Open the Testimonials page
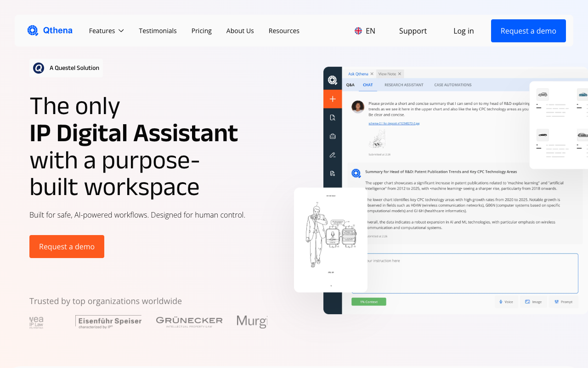The height and width of the screenshot is (368, 588). [x=158, y=31]
